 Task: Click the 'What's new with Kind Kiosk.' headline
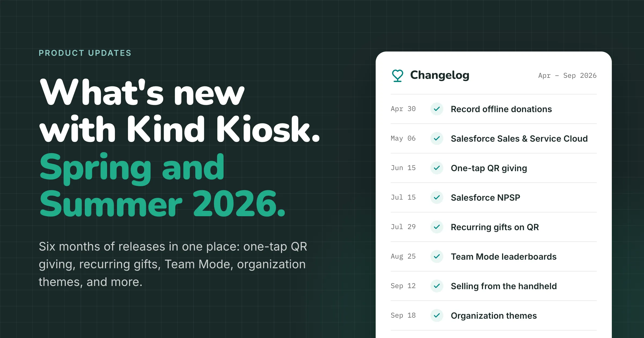click(180, 111)
